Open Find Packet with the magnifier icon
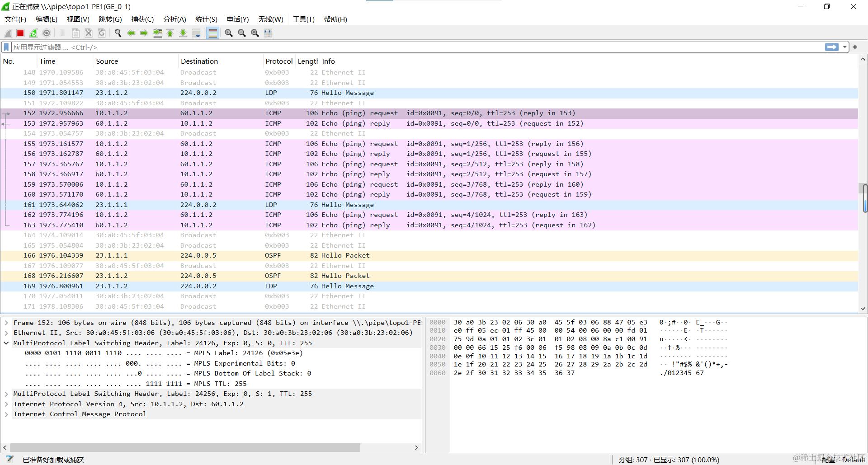This screenshot has height=465, width=868. pyautogui.click(x=118, y=33)
